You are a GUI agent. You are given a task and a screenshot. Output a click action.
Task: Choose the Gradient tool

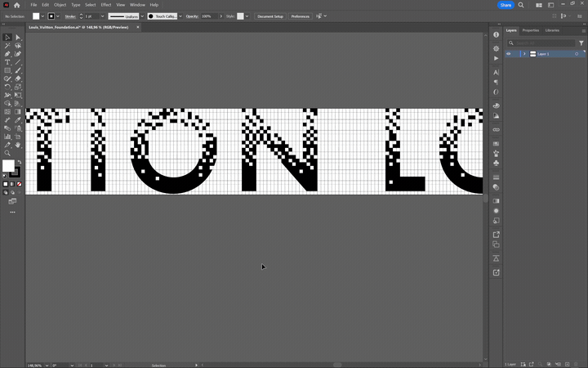(18, 111)
